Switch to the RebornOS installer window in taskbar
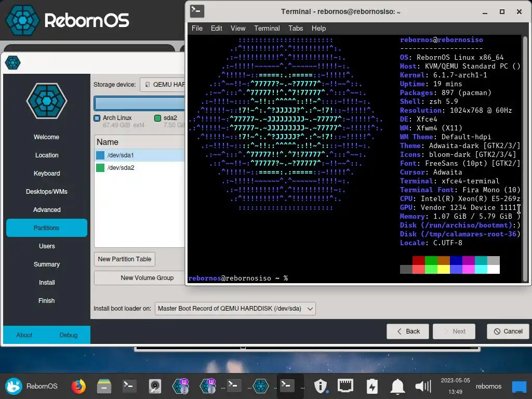Screen dimensions: 532x399 tap(261, 386)
